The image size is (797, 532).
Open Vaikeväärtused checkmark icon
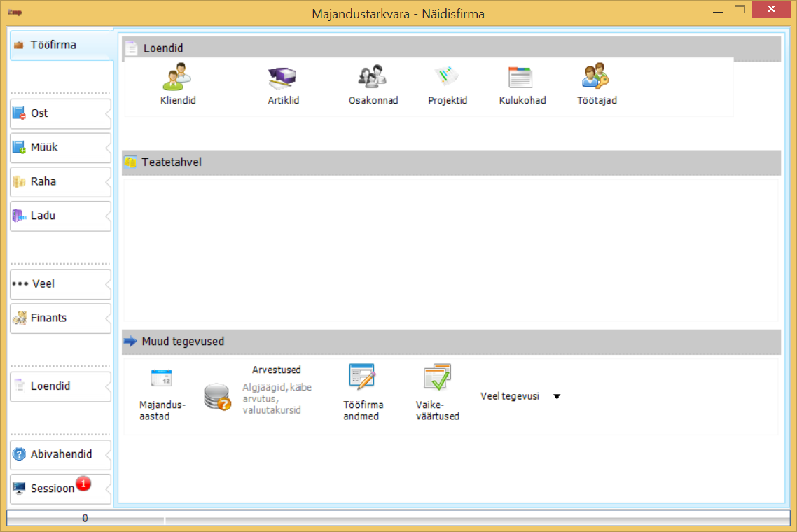click(437, 377)
